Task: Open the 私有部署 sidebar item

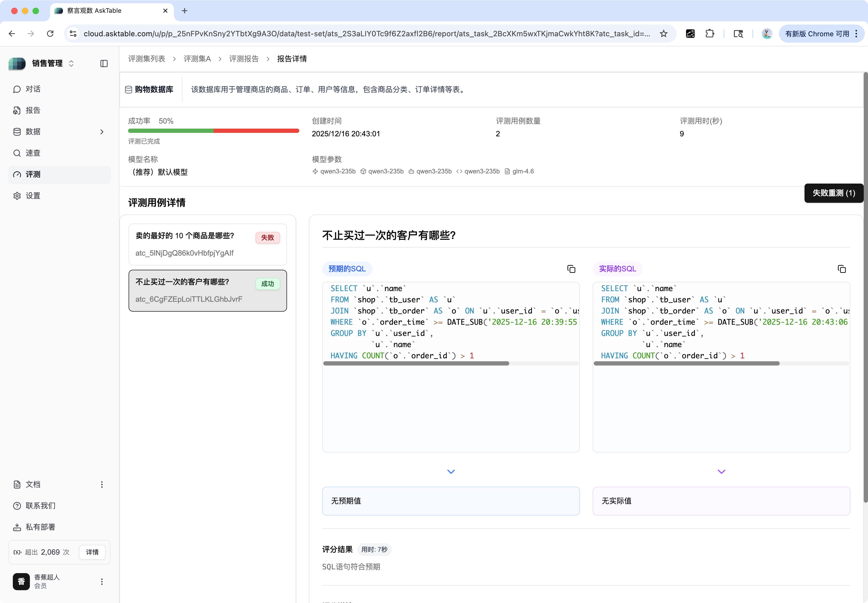Action: 40,527
